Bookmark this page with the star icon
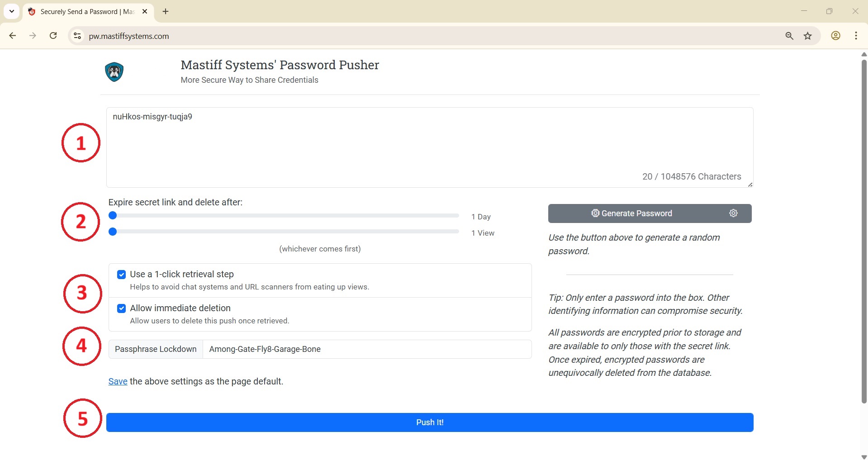 tap(808, 36)
